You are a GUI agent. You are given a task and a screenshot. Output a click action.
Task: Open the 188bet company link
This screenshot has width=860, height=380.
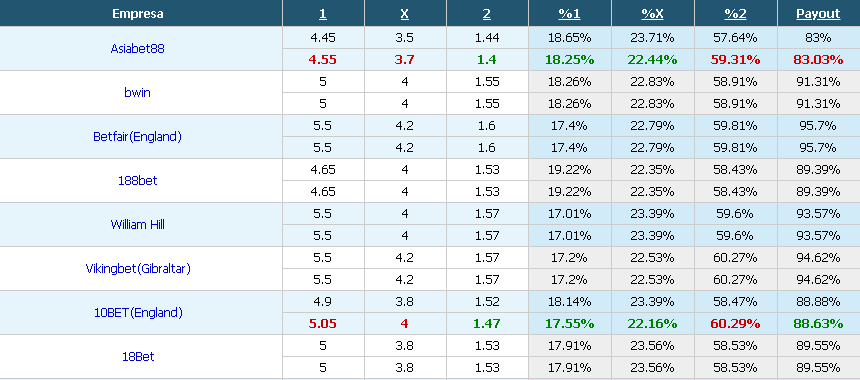[137, 180]
